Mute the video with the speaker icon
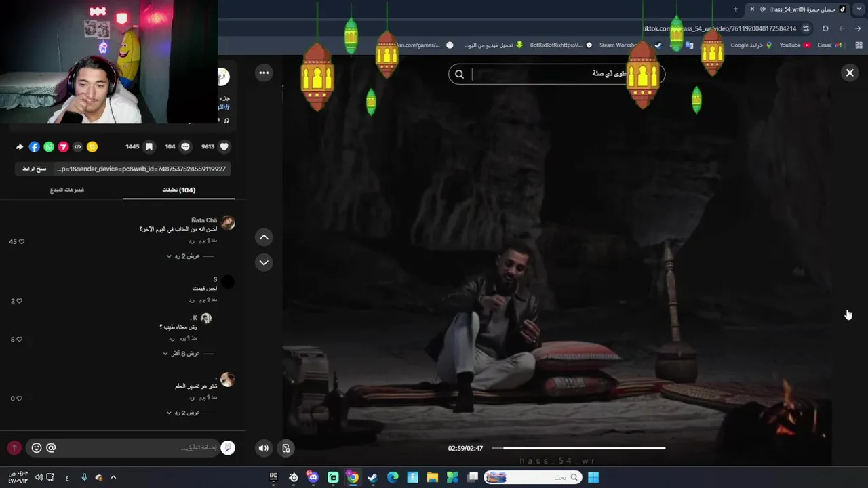This screenshot has height=488, width=868. click(264, 447)
